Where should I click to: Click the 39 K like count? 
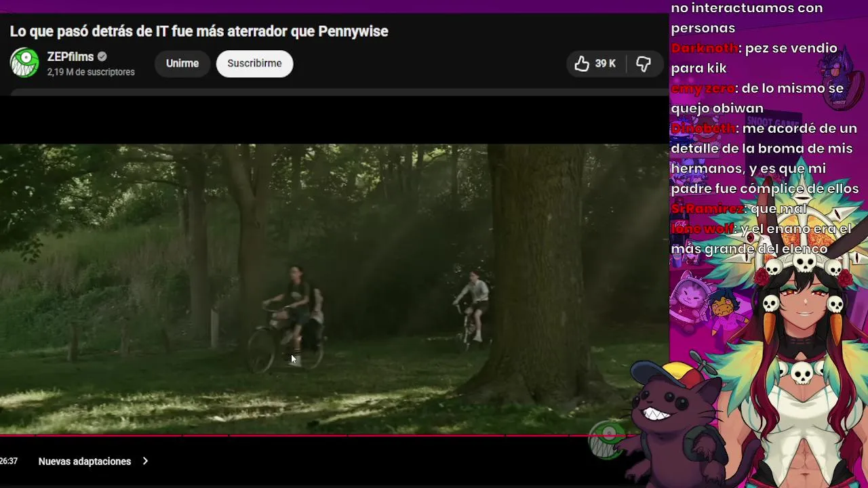coord(606,64)
